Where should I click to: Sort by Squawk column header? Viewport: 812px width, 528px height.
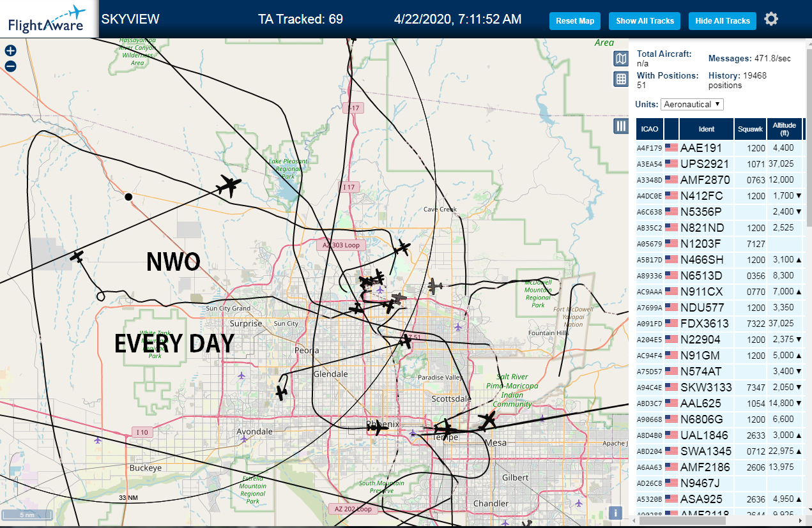pyautogui.click(x=750, y=129)
